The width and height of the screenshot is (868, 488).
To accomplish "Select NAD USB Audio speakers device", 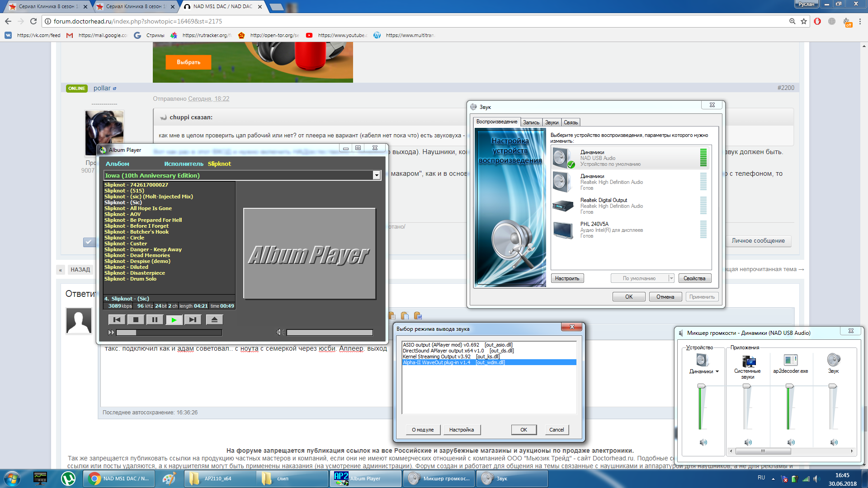I will (x=630, y=158).
